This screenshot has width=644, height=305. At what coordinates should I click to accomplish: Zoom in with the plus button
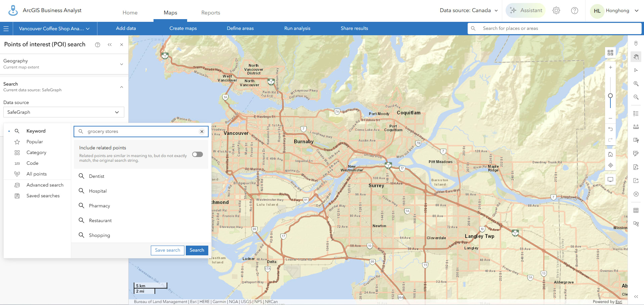[610, 67]
